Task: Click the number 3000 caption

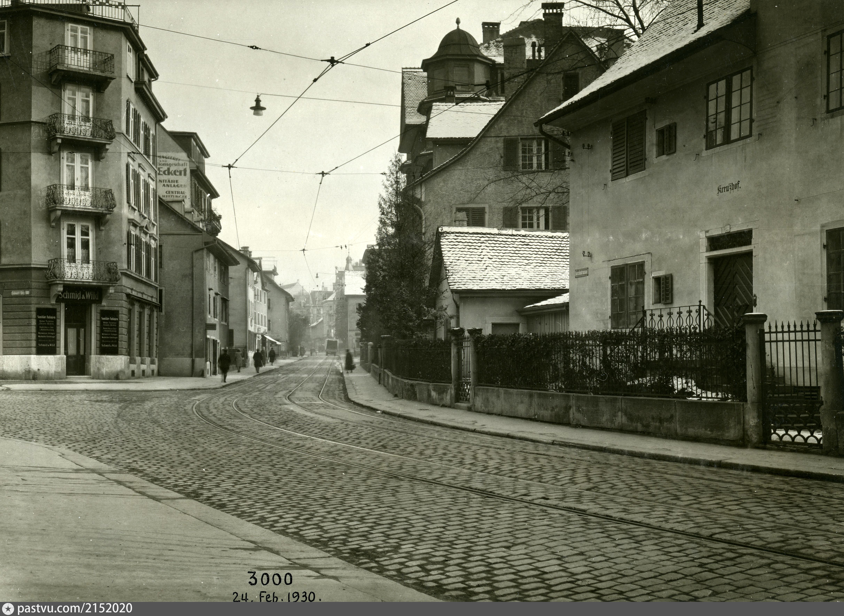Action: pyautogui.click(x=270, y=579)
